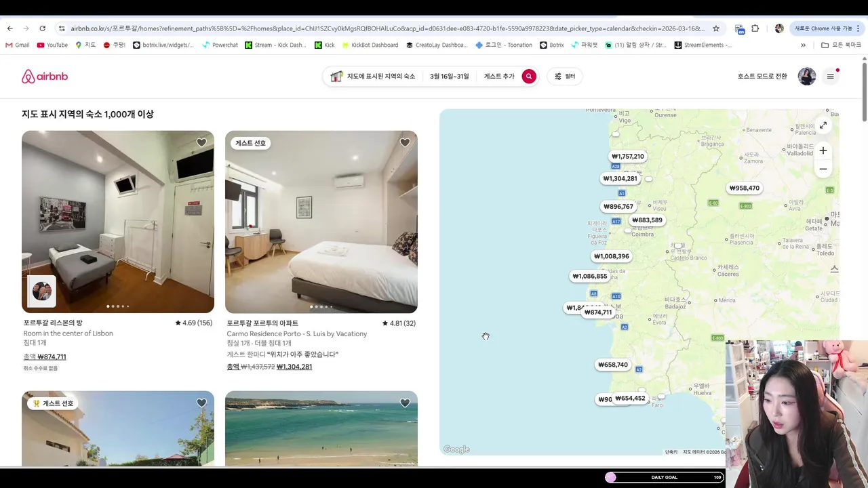Open the filter button (필터)
This screenshot has height=488, width=868.
point(565,77)
